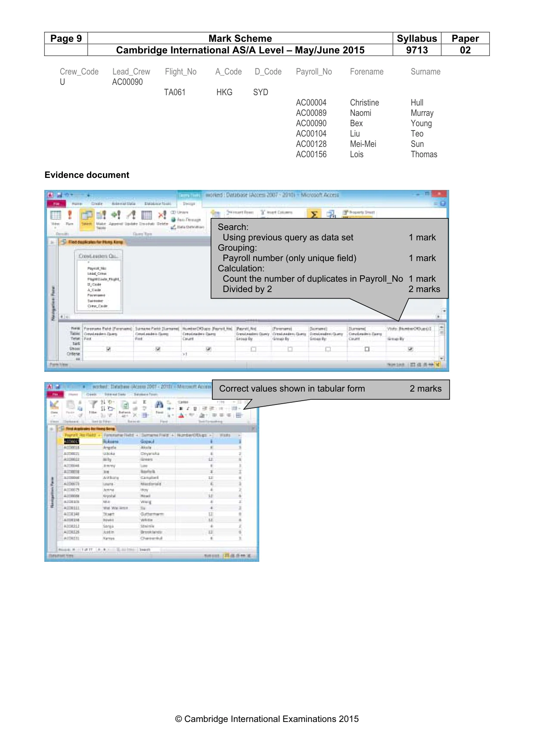Open the Home tab in datasheet window

point(74,395)
